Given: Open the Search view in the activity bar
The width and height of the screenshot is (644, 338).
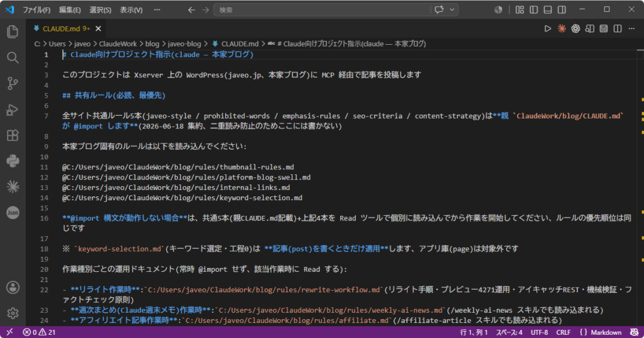Looking at the screenshot, I should [13, 57].
